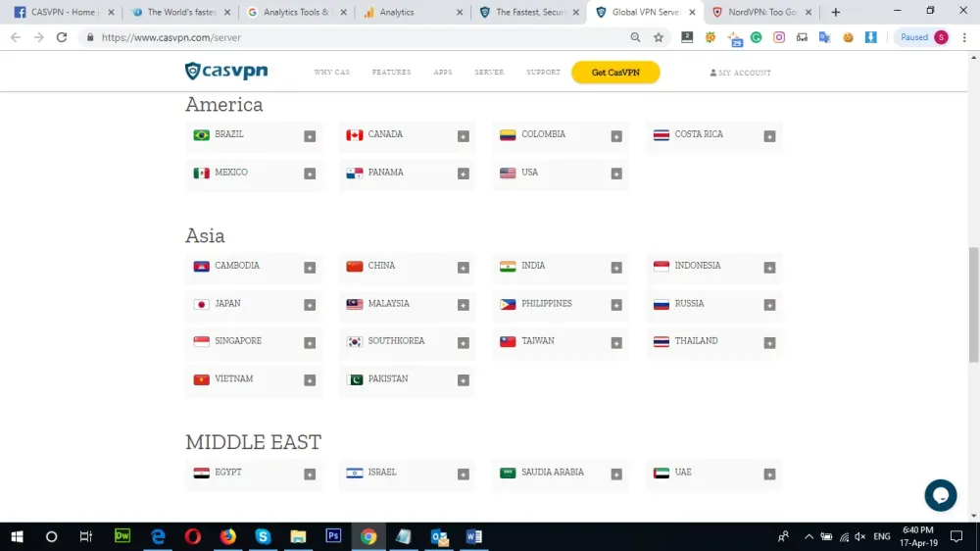Expand the Canada server list
This screenshot has height=551, width=980.
pos(464,136)
